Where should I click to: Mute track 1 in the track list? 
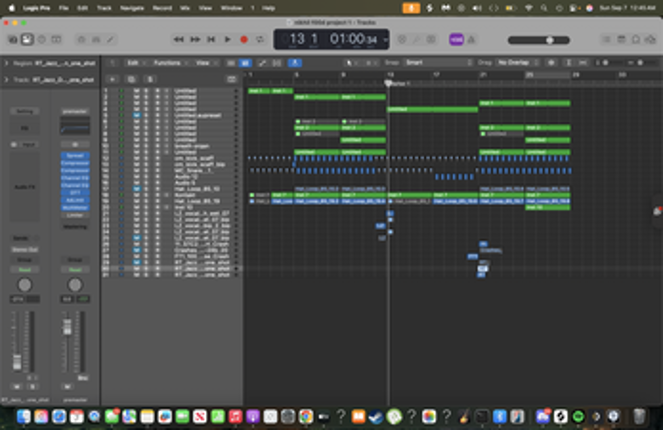coord(136,89)
